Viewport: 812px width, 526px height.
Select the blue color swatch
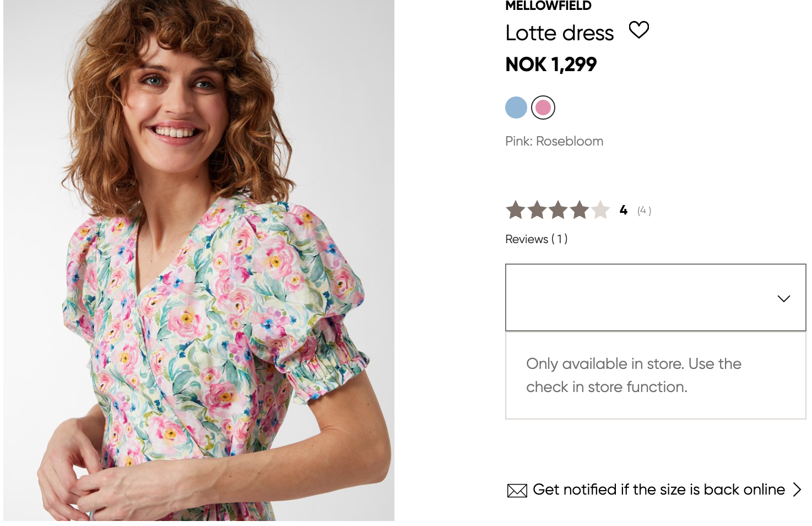[516, 108]
